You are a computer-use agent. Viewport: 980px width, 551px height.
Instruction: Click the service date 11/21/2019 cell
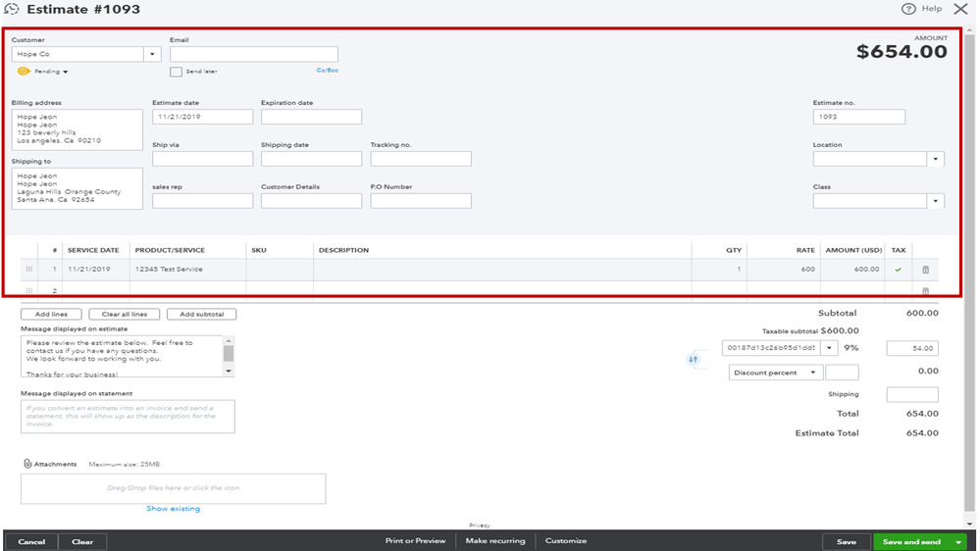click(x=96, y=270)
